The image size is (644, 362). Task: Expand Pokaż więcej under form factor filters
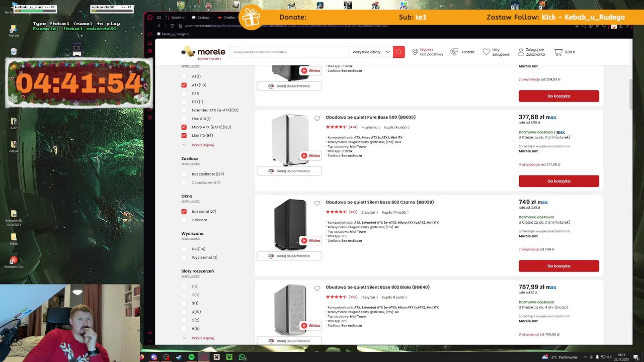tap(202, 145)
